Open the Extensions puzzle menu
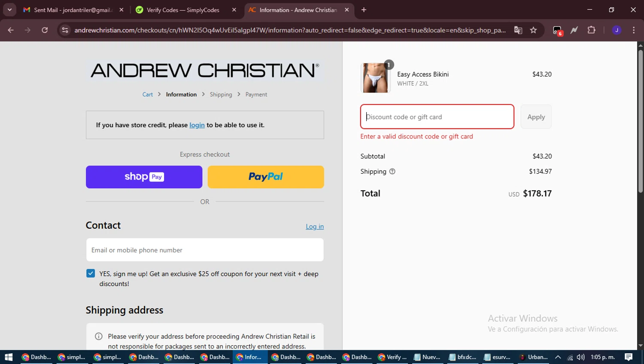The height and width of the screenshot is (364, 644). pyautogui.click(x=591, y=30)
